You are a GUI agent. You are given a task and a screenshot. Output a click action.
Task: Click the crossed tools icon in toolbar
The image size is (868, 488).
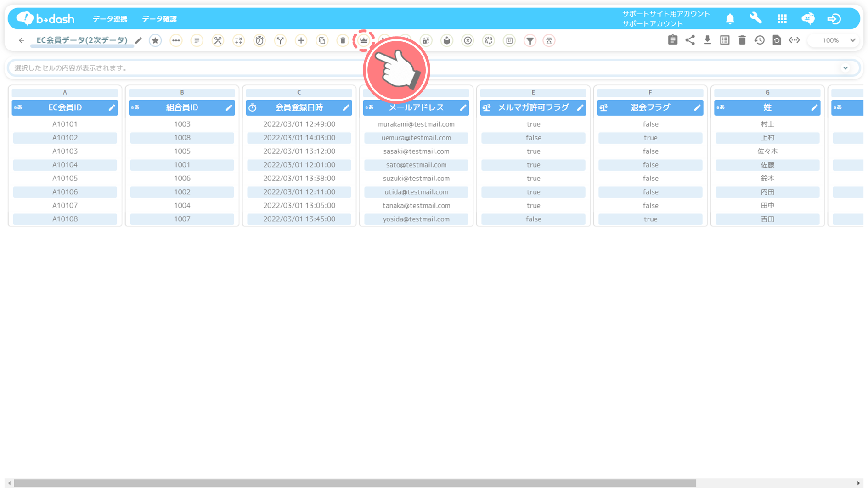218,40
